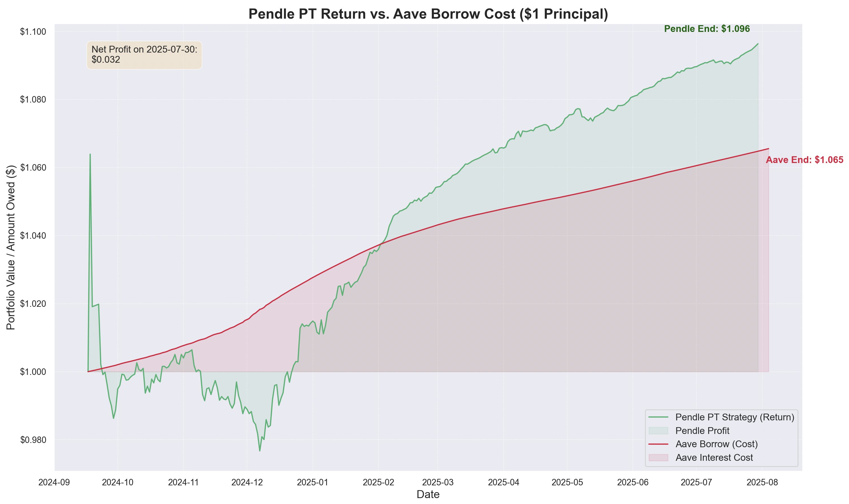Click the green Pendle PT Strategy legend line
This screenshot has height=504, width=849.
659,417
